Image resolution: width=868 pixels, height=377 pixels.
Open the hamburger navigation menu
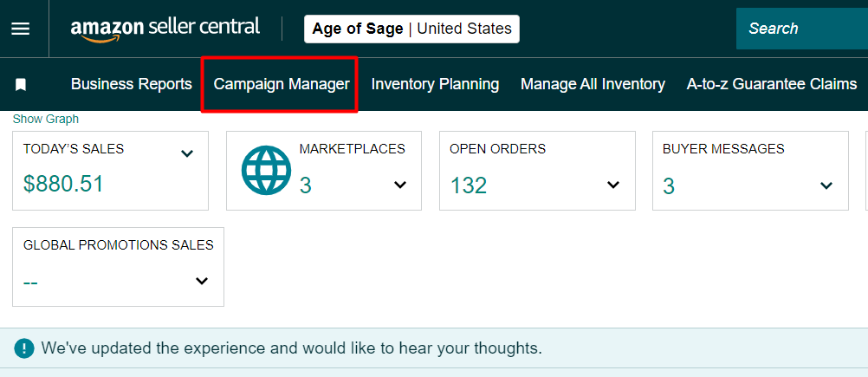(20, 29)
